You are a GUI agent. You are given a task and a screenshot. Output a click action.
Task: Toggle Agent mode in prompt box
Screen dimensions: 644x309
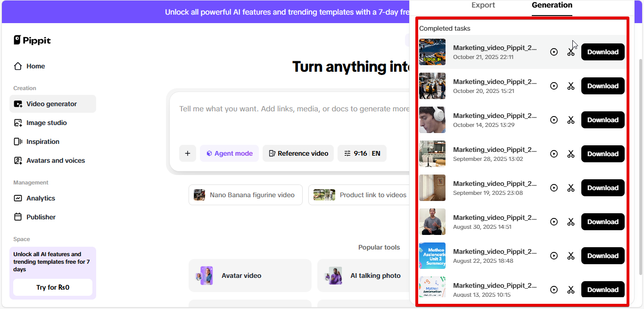pos(229,153)
